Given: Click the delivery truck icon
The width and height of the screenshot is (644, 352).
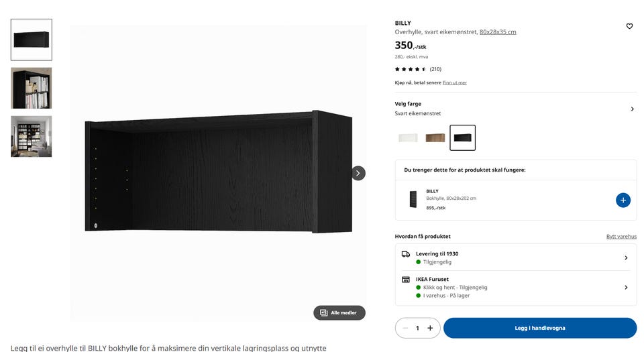Looking at the screenshot, I should pos(406,254).
